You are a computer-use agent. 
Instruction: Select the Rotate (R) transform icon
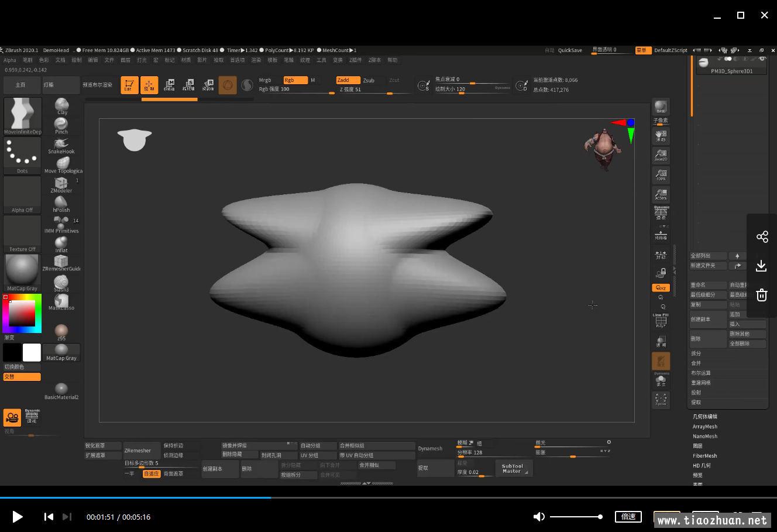(x=208, y=85)
